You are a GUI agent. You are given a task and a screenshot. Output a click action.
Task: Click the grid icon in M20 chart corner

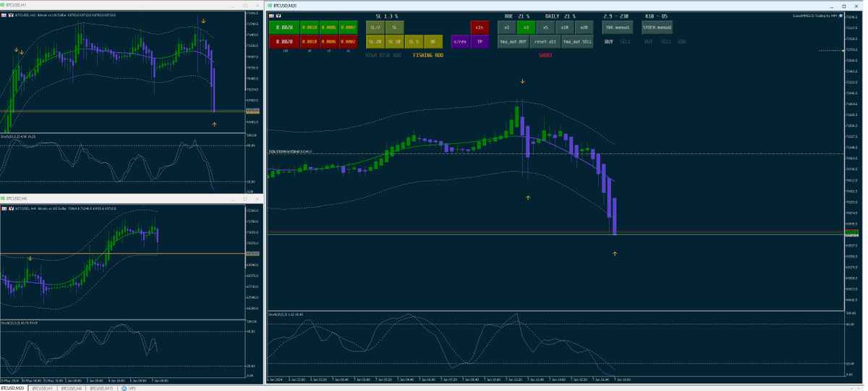272,16
